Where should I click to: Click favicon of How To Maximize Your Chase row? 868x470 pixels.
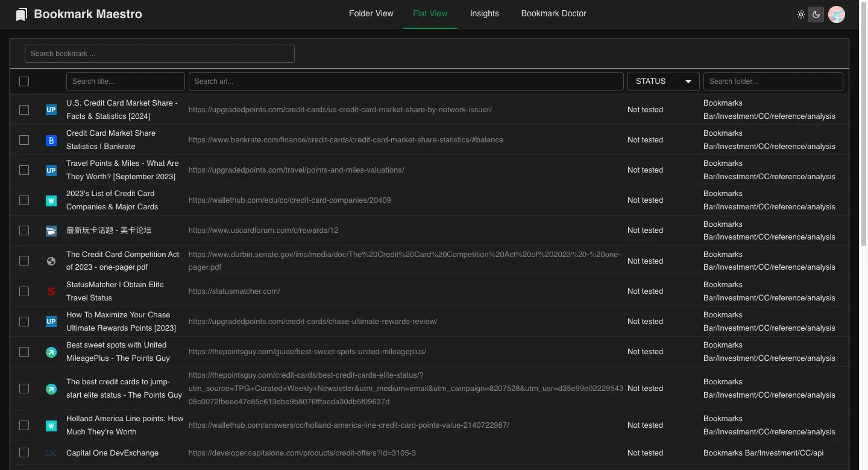click(51, 322)
